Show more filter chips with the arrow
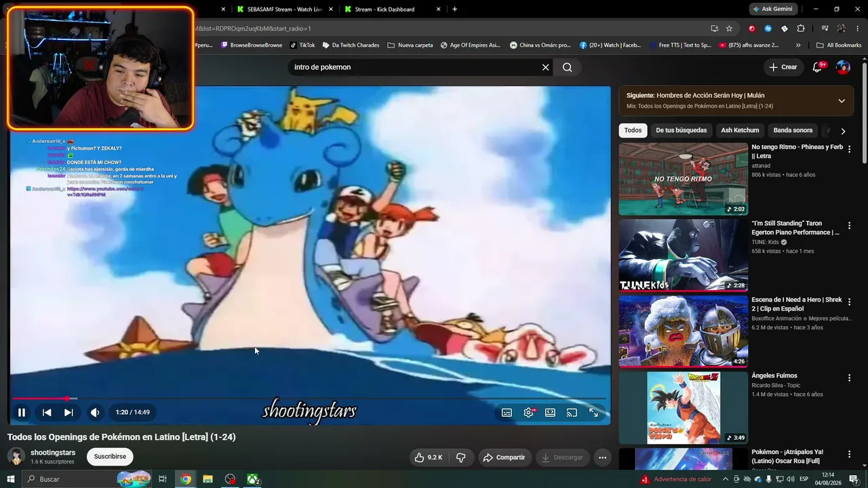The image size is (868, 488). (x=843, y=131)
